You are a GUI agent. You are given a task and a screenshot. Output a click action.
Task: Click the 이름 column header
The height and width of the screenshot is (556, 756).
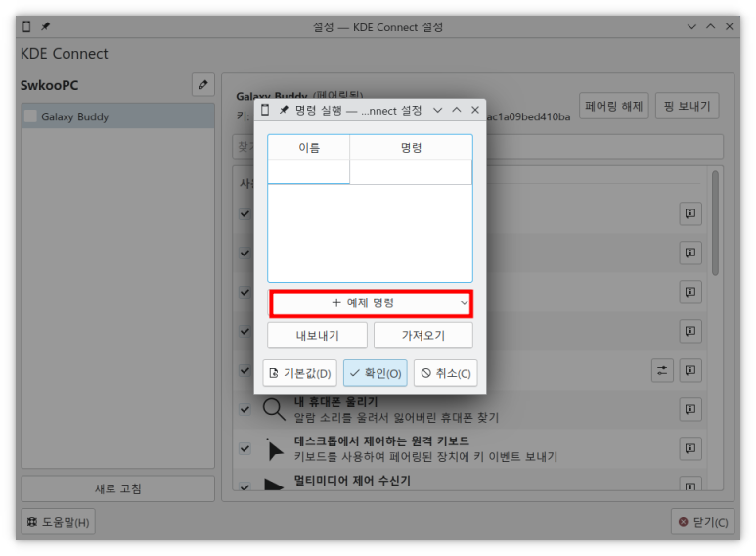pos(309,147)
